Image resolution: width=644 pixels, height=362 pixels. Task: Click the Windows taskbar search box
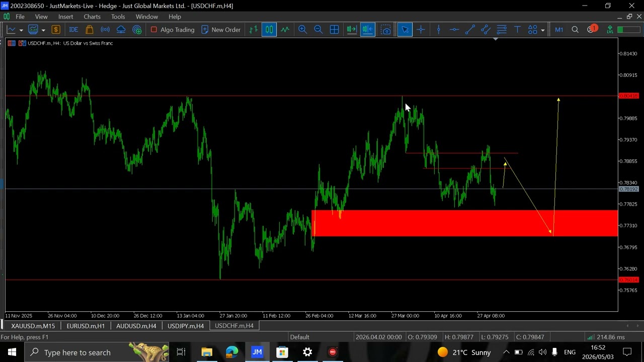(97, 352)
